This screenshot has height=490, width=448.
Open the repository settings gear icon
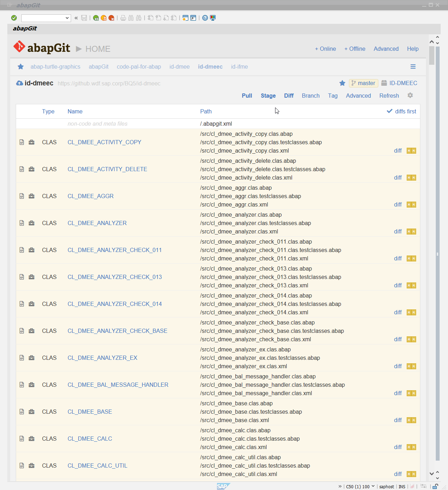(x=410, y=95)
